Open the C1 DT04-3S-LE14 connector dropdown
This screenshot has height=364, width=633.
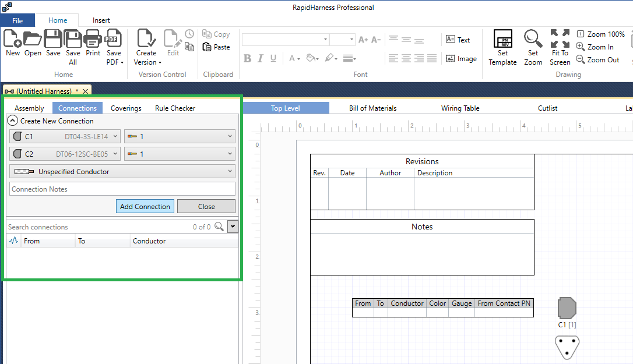(x=65, y=137)
